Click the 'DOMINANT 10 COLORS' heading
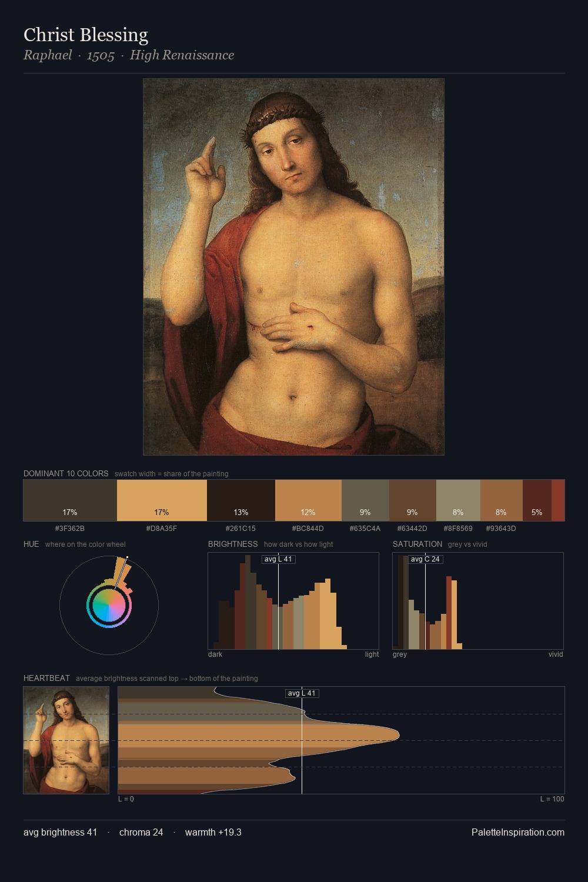Screen dimensions: 588x882 click(66, 473)
